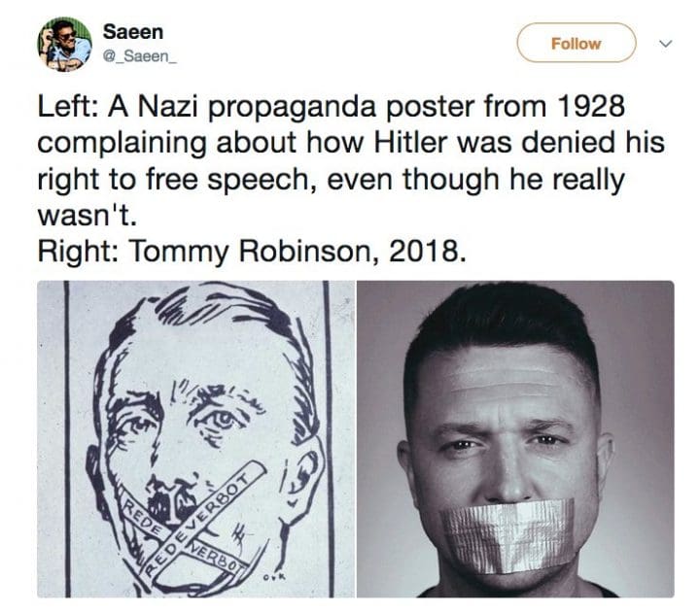The image size is (700, 614).
Task: Open the right taped-mouth photo
Action: [515, 439]
